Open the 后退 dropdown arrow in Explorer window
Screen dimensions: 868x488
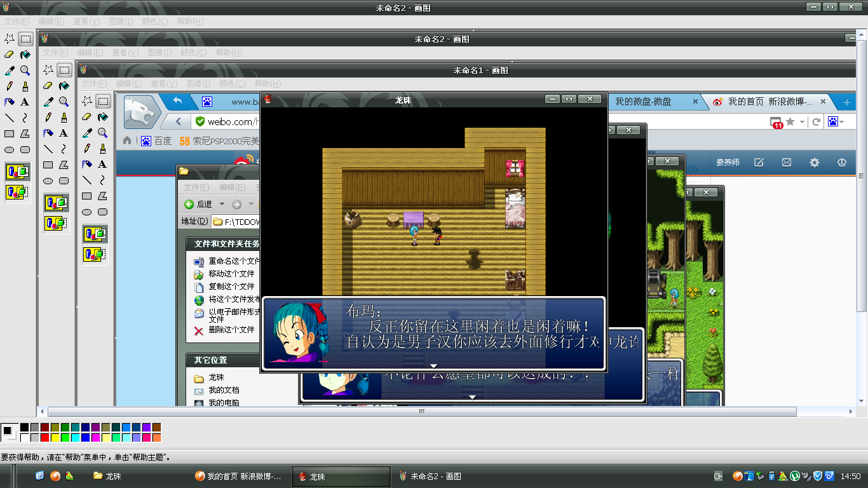point(222,204)
